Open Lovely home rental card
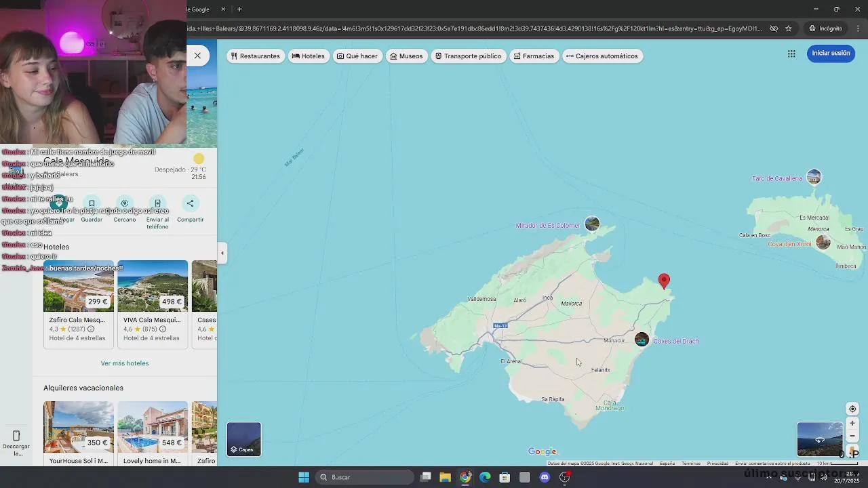 point(153,433)
